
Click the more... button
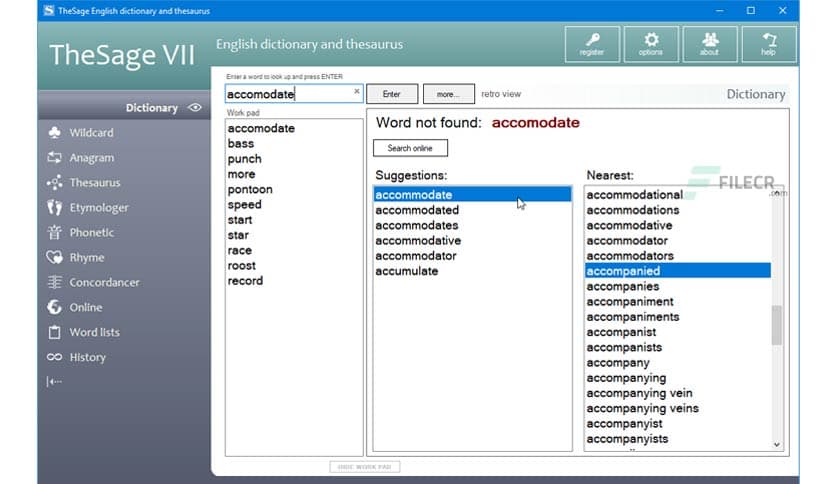click(448, 94)
